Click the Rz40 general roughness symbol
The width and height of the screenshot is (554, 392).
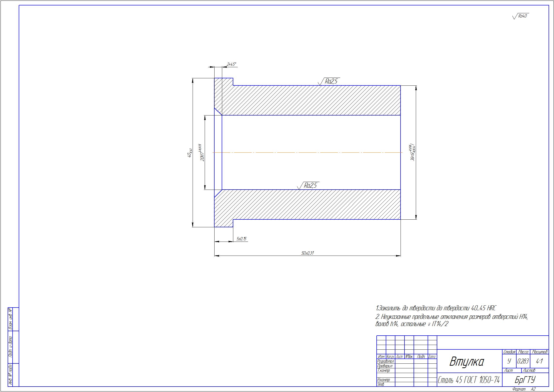[x=520, y=16]
